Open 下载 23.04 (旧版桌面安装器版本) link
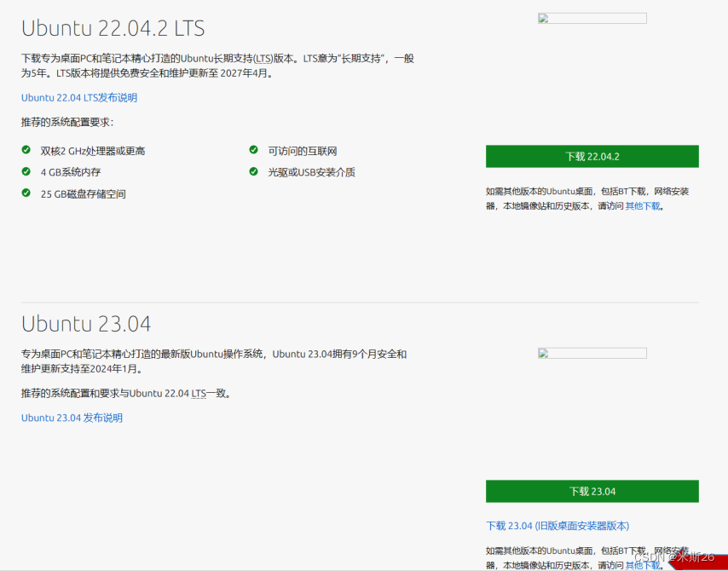 [558, 526]
